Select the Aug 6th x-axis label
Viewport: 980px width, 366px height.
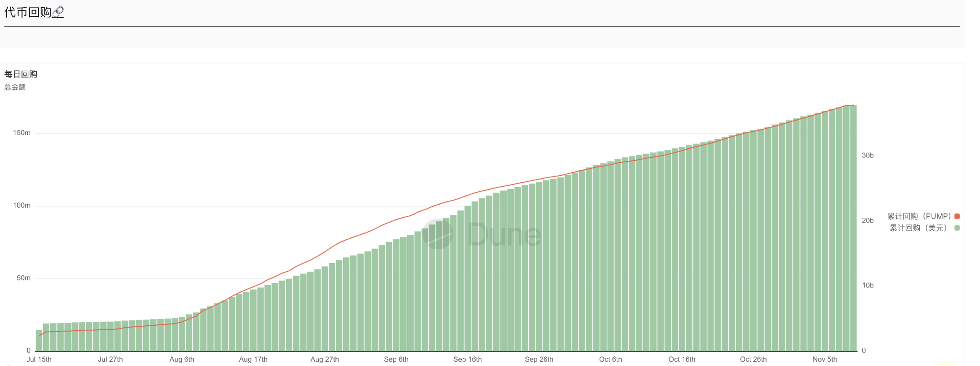182,359
